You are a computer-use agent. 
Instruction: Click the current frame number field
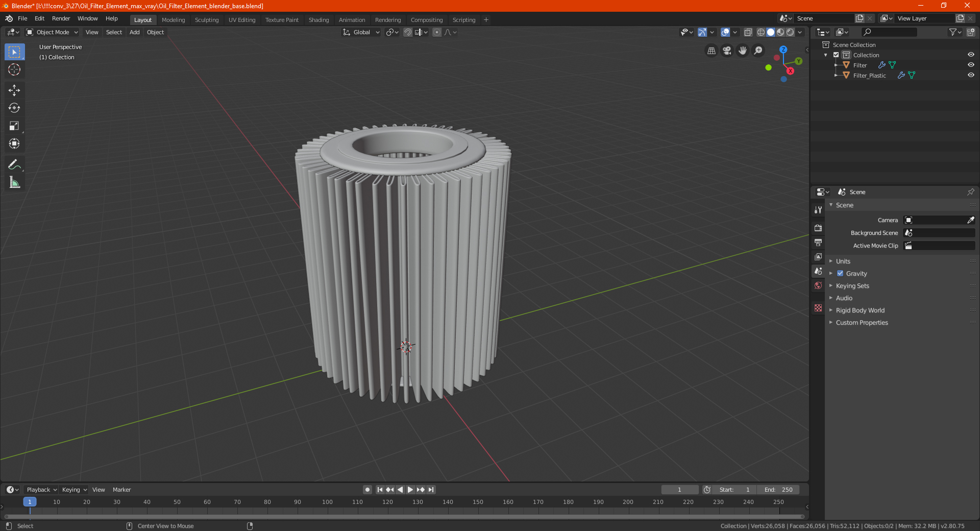tap(680, 490)
